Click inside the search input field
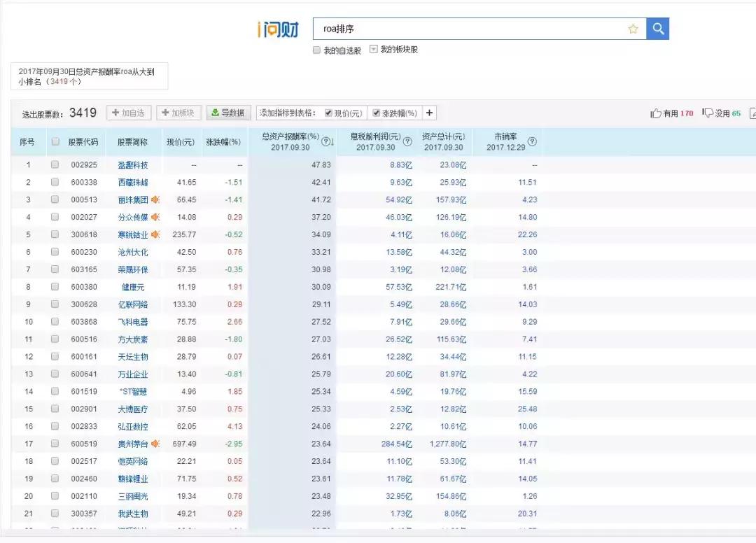 (455, 28)
